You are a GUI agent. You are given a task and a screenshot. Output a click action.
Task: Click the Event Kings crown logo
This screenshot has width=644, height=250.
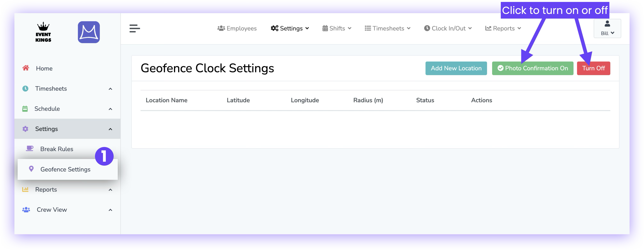pyautogui.click(x=43, y=32)
